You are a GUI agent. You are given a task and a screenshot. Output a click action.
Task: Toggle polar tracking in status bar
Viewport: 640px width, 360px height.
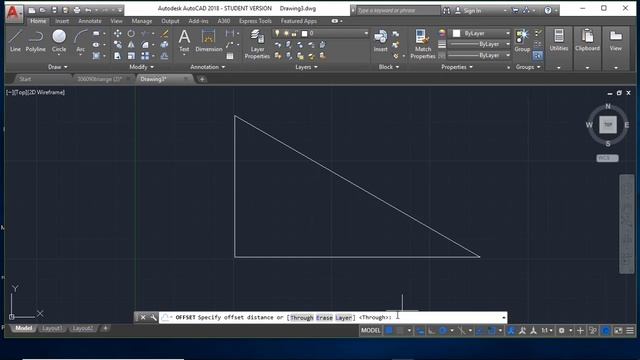point(443,331)
